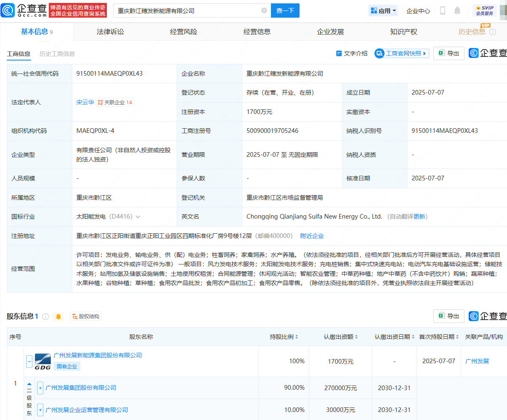Switch to the 经营风险 tab
This screenshot has width=507, height=420.
pyautogui.click(x=183, y=32)
